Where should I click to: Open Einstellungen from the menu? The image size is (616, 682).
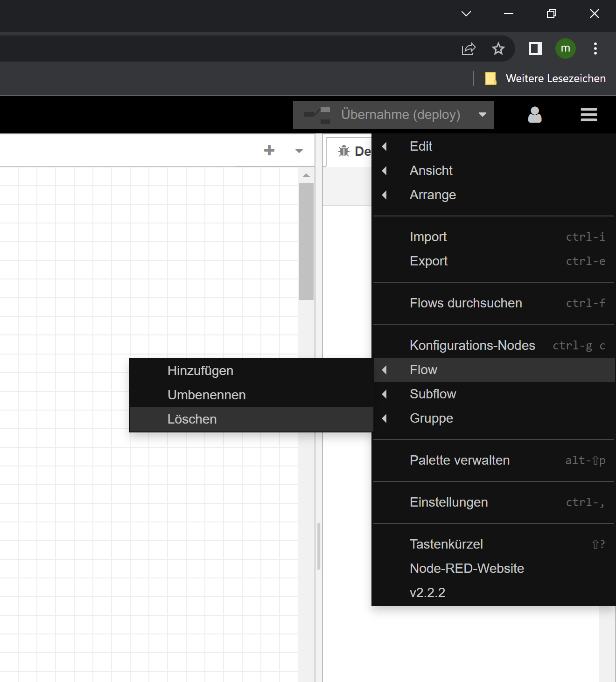point(494,502)
